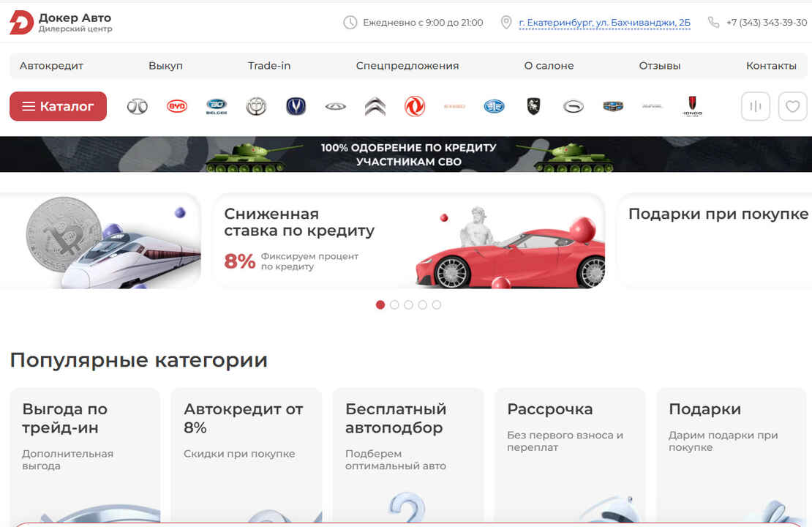Open the Екатеринбург city selector
812x527 pixels.
coord(604,22)
